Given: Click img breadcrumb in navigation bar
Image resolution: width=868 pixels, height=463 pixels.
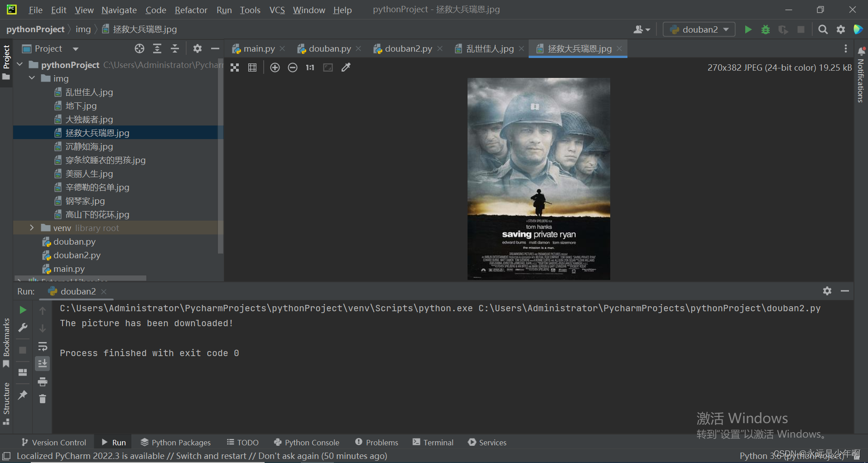Looking at the screenshot, I should tap(83, 29).
